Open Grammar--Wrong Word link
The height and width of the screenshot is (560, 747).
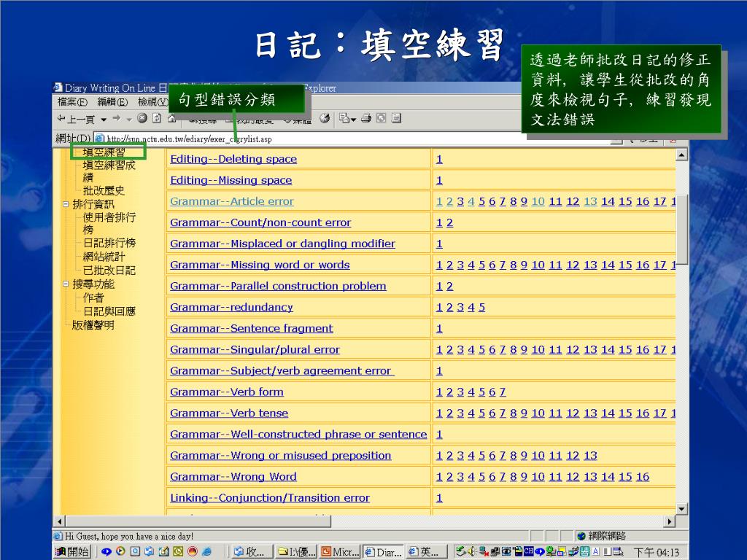[233, 477]
